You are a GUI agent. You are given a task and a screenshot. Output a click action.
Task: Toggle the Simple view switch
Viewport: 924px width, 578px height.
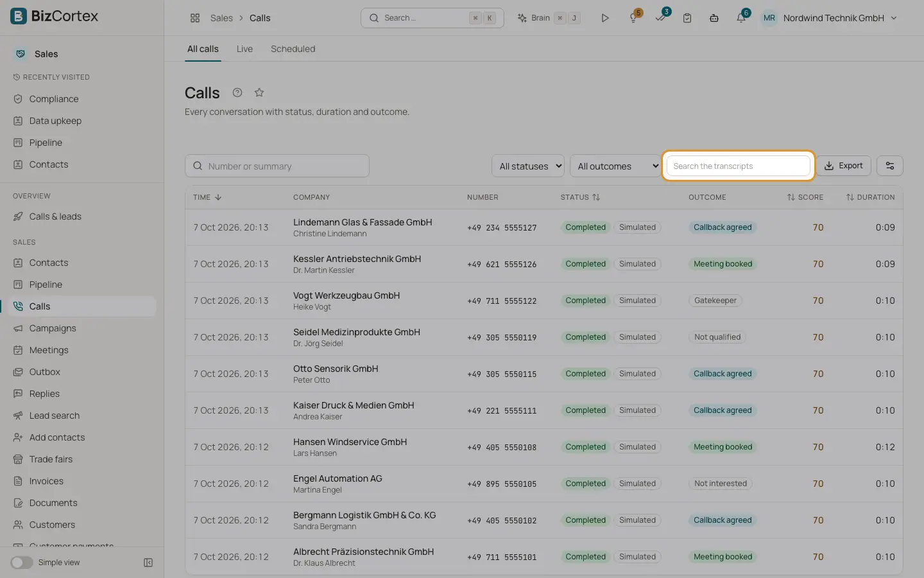click(22, 563)
